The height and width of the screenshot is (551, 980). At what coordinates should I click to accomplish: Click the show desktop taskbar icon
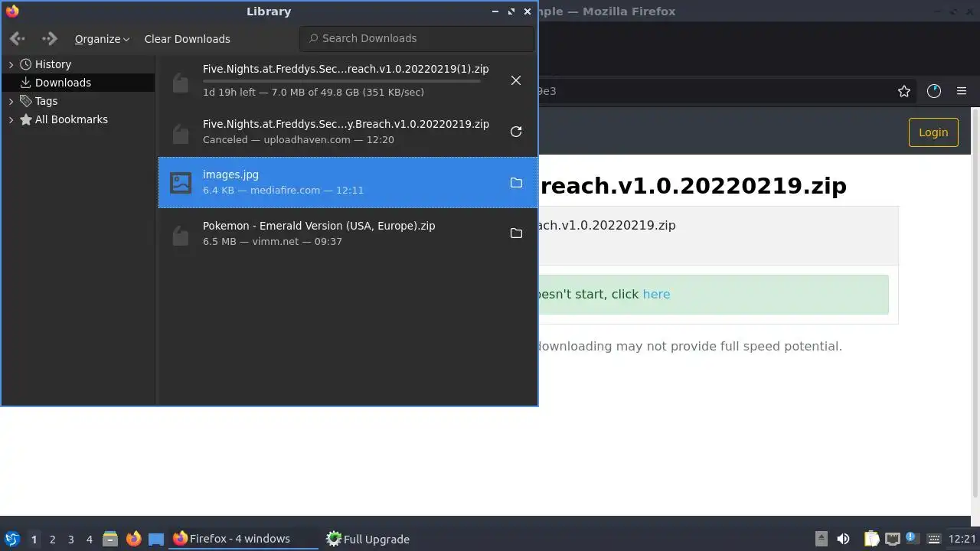click(x=156, y=539)
